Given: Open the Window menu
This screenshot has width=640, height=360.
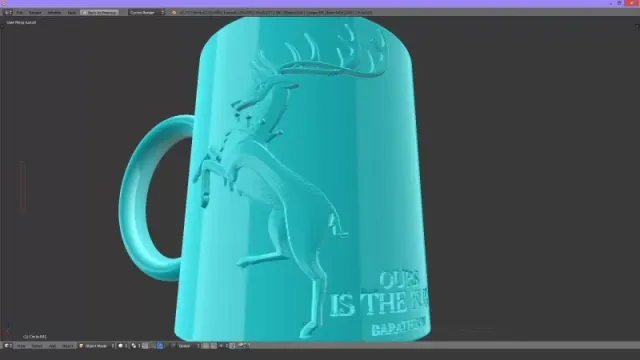Looking at the screenshot, I should [54, 13].
